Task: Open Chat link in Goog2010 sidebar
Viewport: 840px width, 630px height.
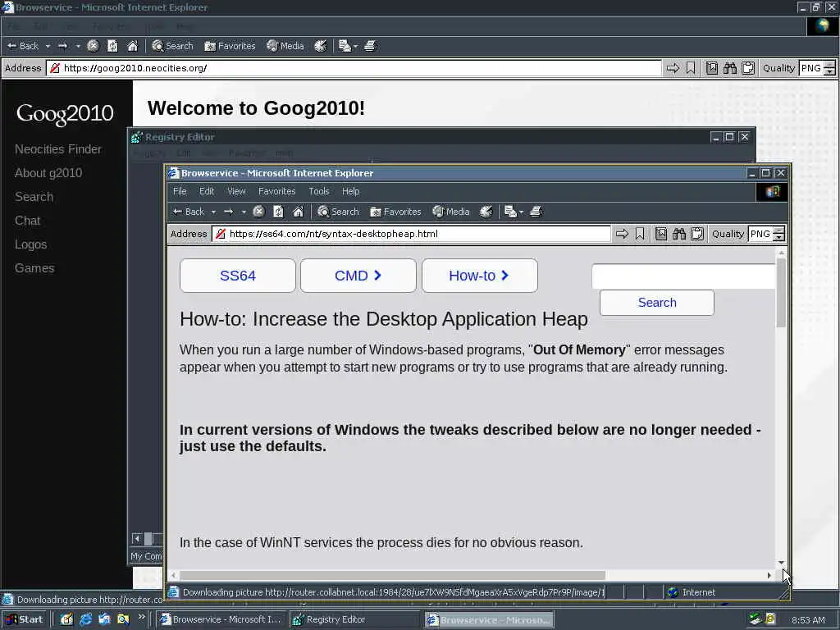Action: (x=27, y=221)
